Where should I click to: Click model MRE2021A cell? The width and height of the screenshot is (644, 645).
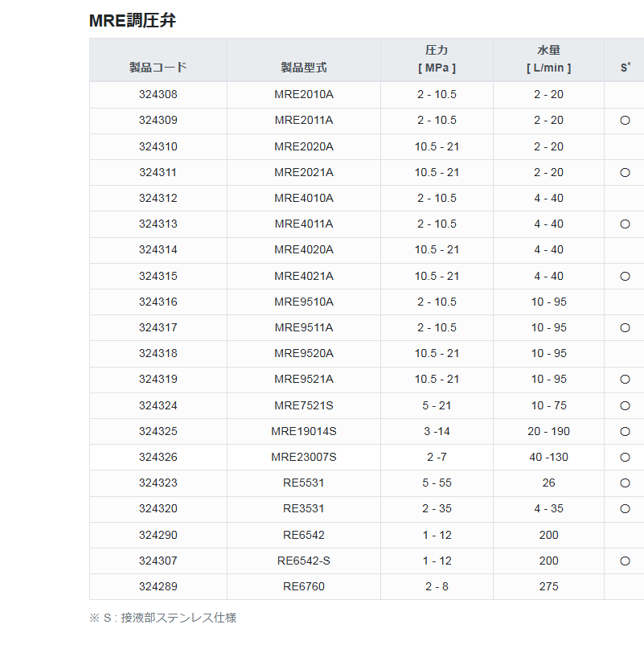click(304, 173)
